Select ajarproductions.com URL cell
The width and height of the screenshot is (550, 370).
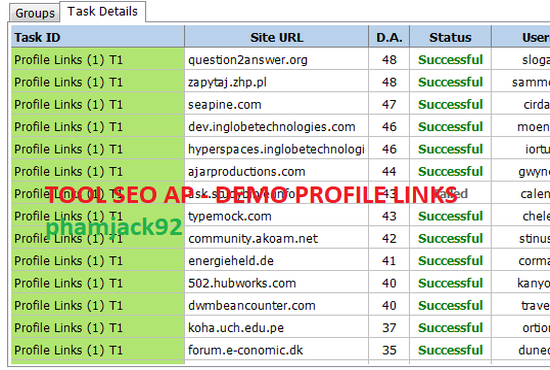click(276, 171)
